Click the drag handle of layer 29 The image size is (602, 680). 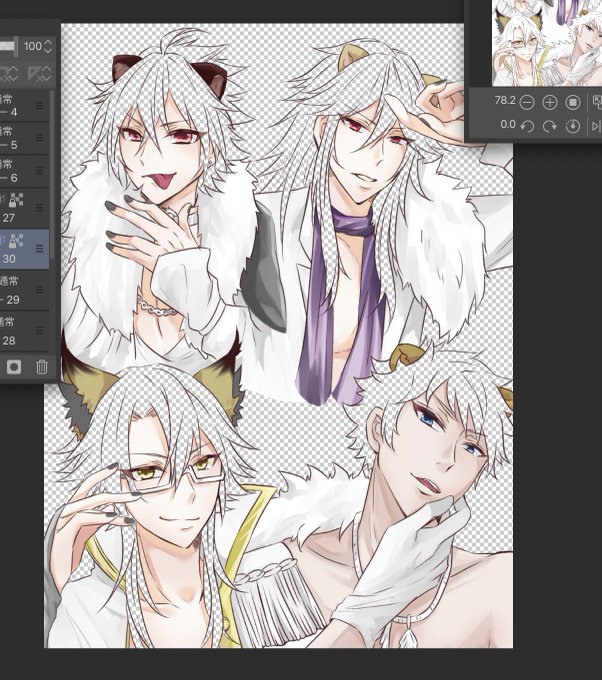(39, 289)
